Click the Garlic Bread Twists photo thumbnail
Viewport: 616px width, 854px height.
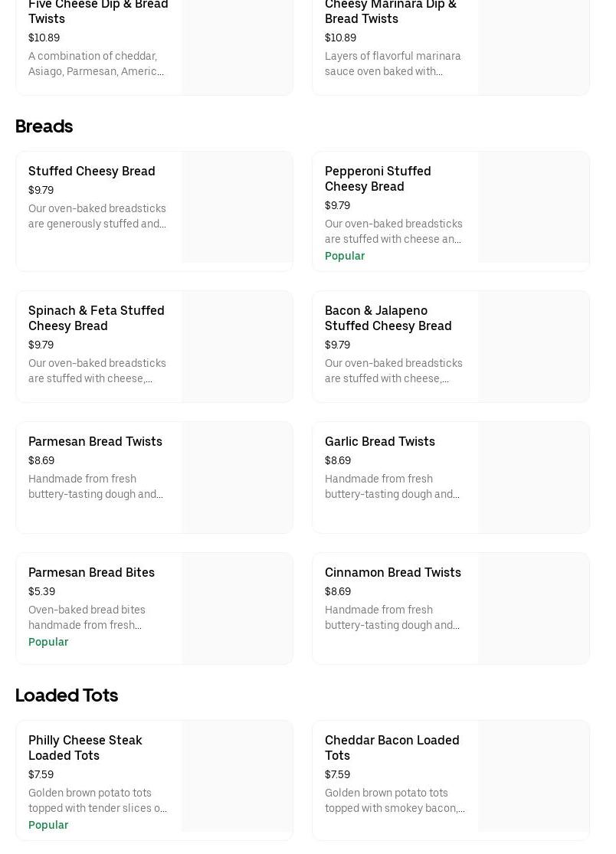point(533,477)
